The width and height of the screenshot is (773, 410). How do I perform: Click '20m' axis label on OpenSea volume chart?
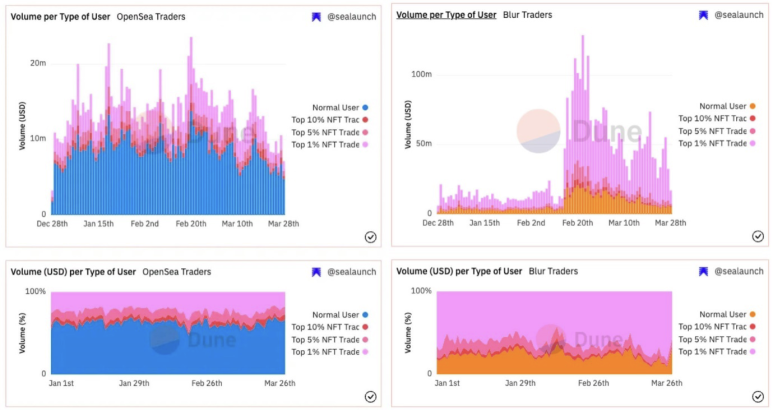(38, 63)
